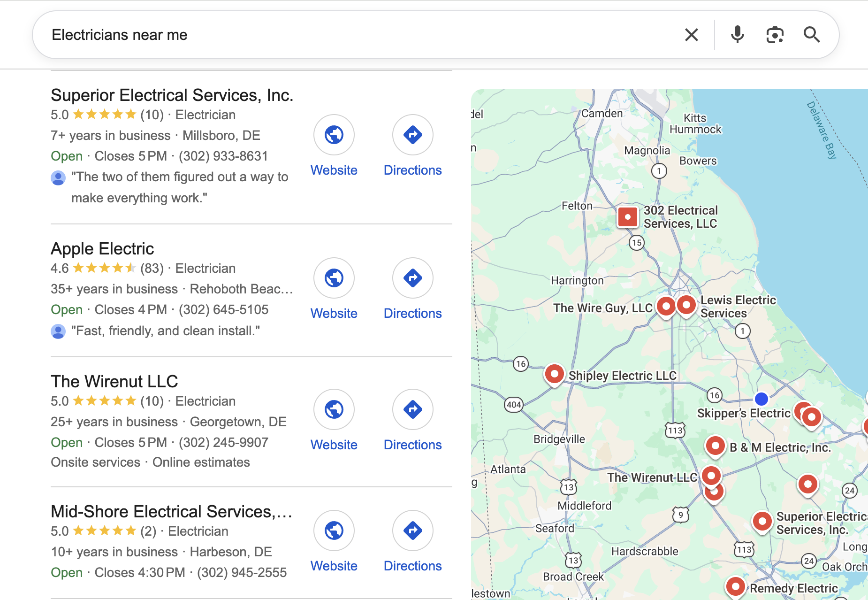Click the Harrington town label on the map

(577, 280)
